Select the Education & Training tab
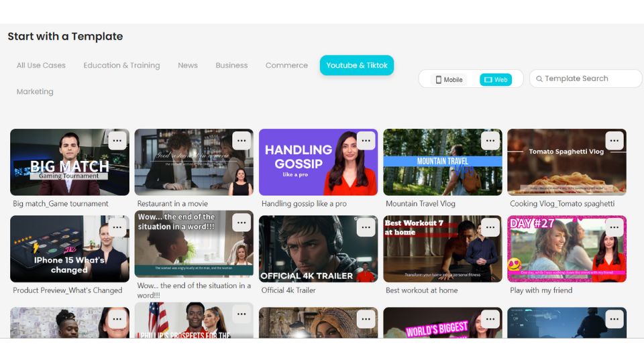The image size is (644, 362). [x=121, y=65]
